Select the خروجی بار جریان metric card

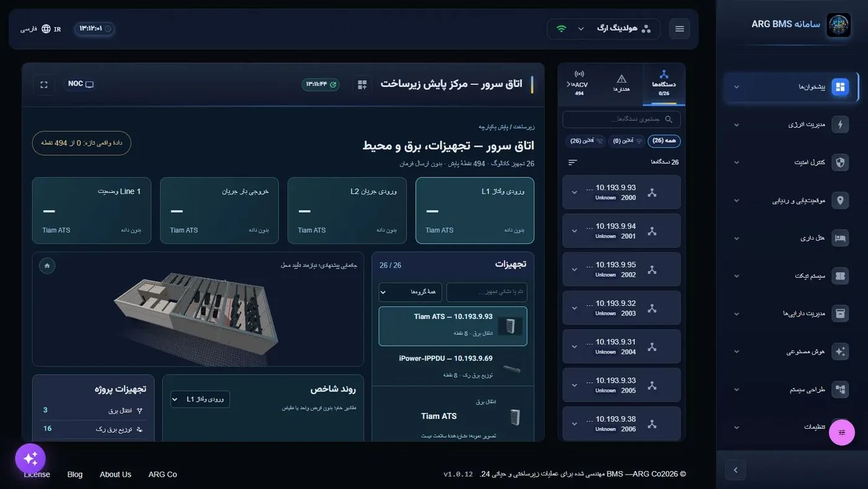pos(219,210)
